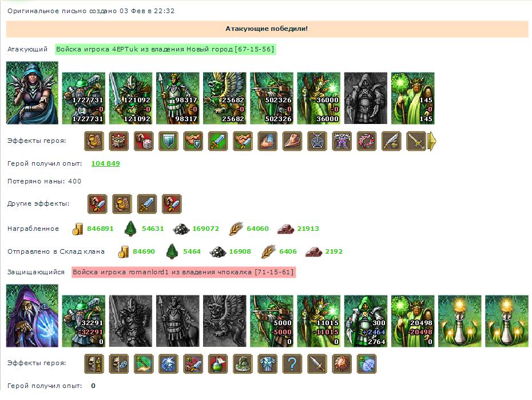The image size is (532, 400).
Task: Click the looted gold amount 846891
Action: tap(100, 229)
